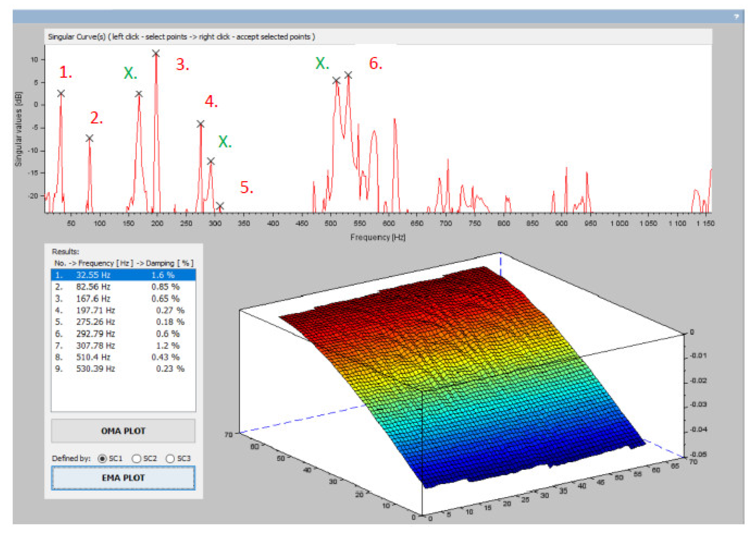Select the SC2 radio button
756x534 pixels.
pyautogui.click(x=136, y=458)
